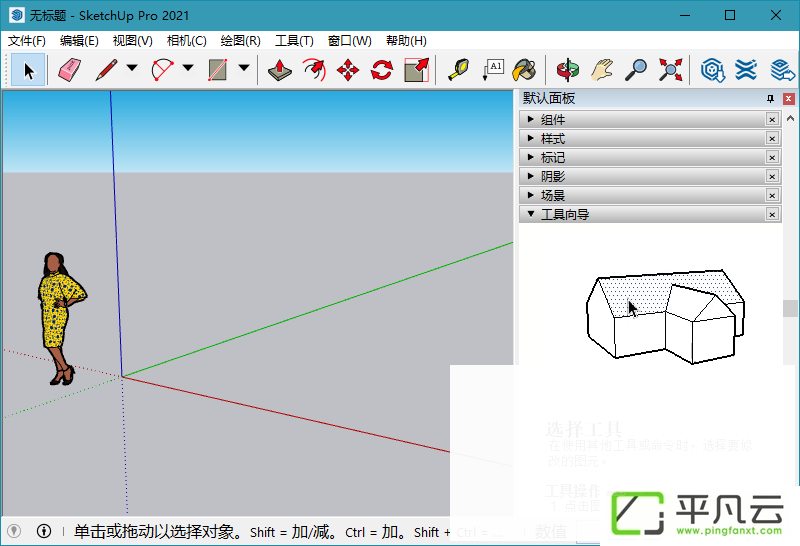Select the Zoom magnifier tool

click(x=636, y=70)
